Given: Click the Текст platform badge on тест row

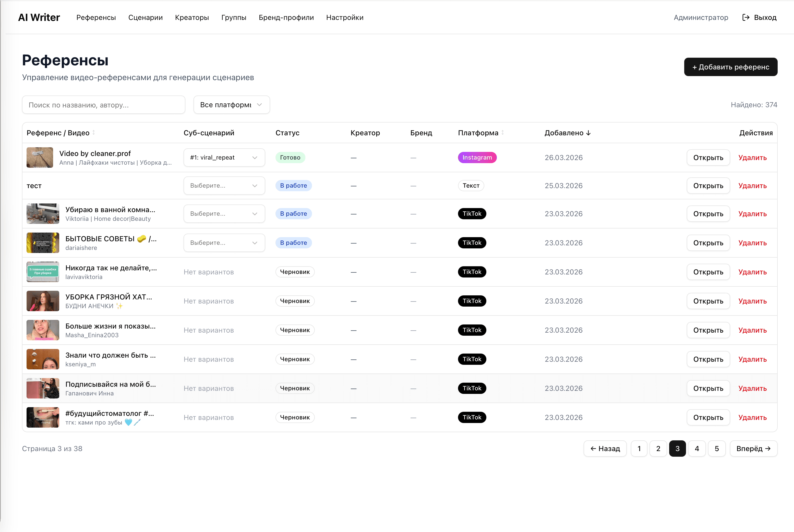Looking at the screenshot, I should click(471, 186).
